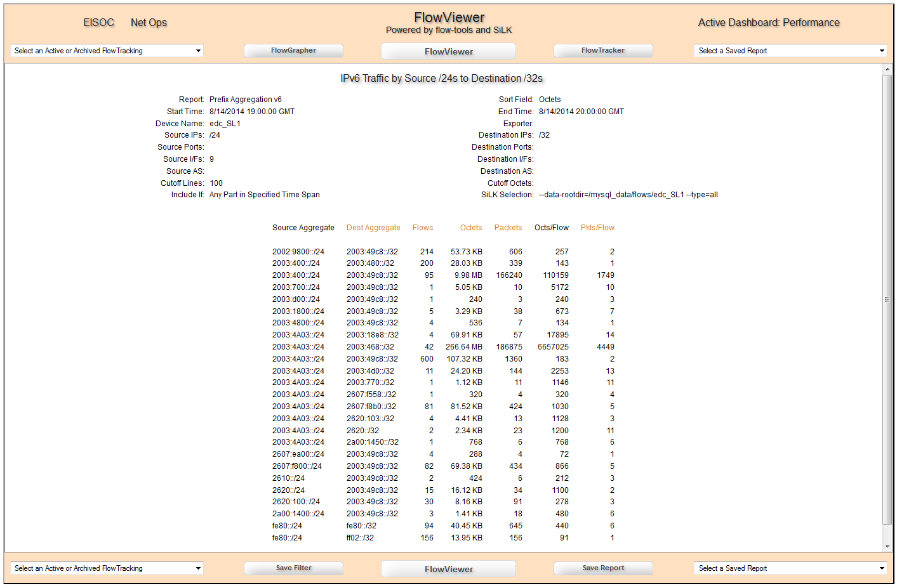Sort the table by Pkts/Flow
The height and width of the screenshot is (588, 897).
pyautogui.click(x=597, y=227)
